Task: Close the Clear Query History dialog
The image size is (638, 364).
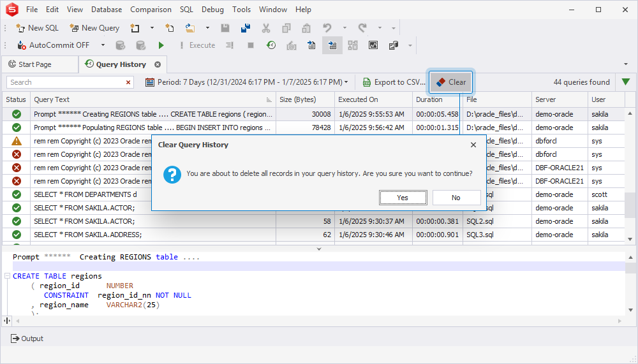Action: pyautogui.click(x=473, y=145)
